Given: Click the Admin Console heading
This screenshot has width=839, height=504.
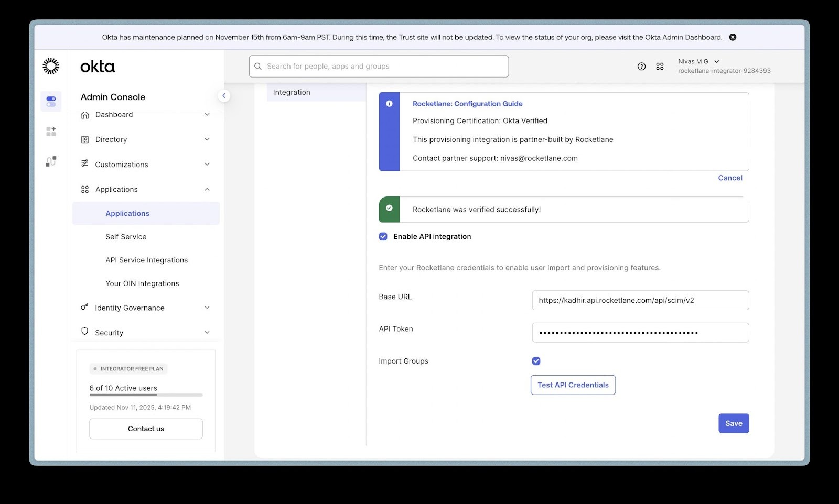Looking at the screenshot, I should [113, 97].
